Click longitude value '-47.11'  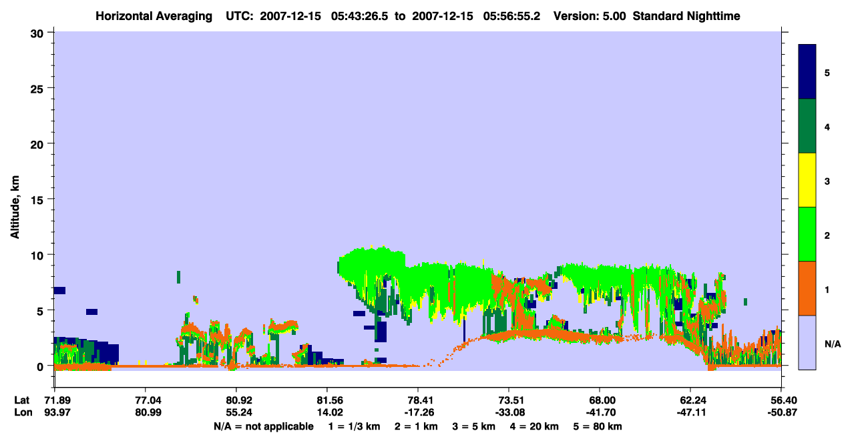click(x=690, y=412)
